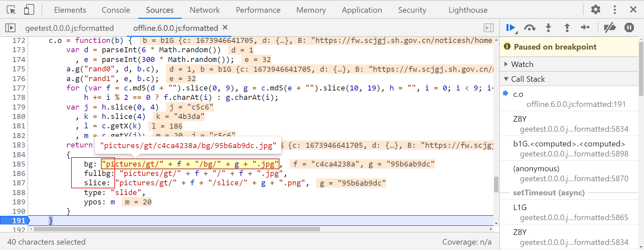Screen dimensions: 644x250
Task: Open the Application tab
Action: point(362,10)
